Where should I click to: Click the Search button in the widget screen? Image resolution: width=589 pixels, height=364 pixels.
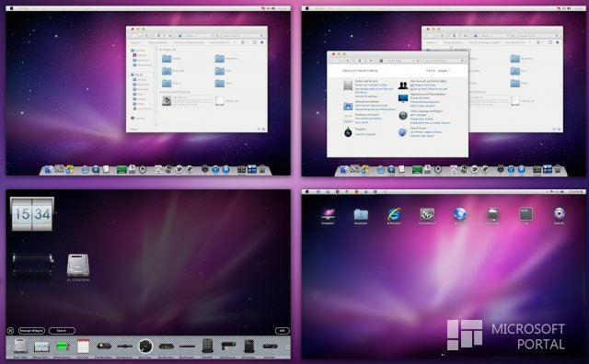point(62,331)
